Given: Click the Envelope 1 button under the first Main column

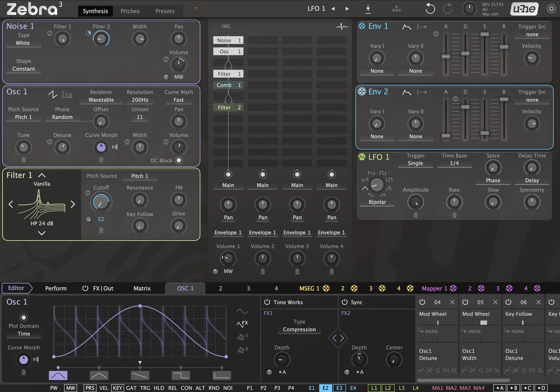Looking at the screenshot, I should 228,232.
